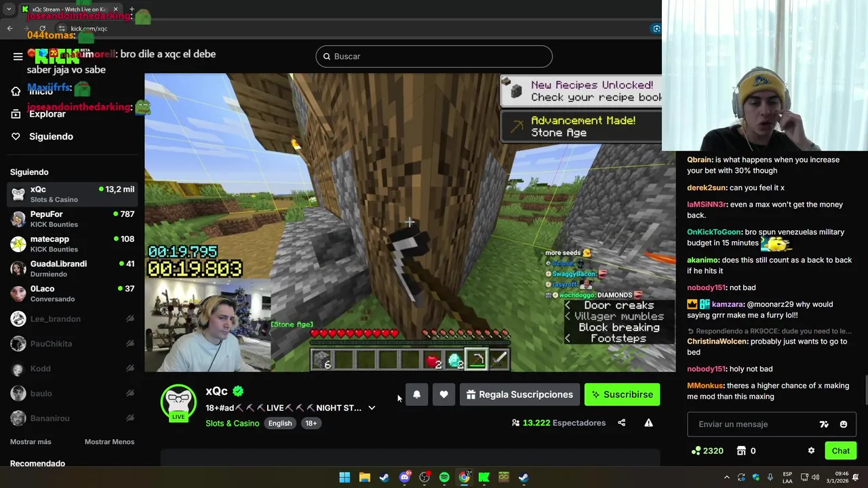Click the Inicio home icon

[16, 91]
